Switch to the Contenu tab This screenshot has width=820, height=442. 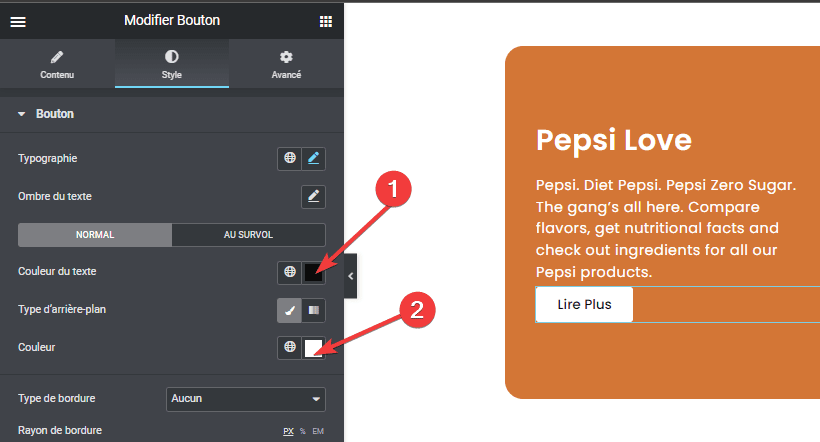click(x=57, y=65)
